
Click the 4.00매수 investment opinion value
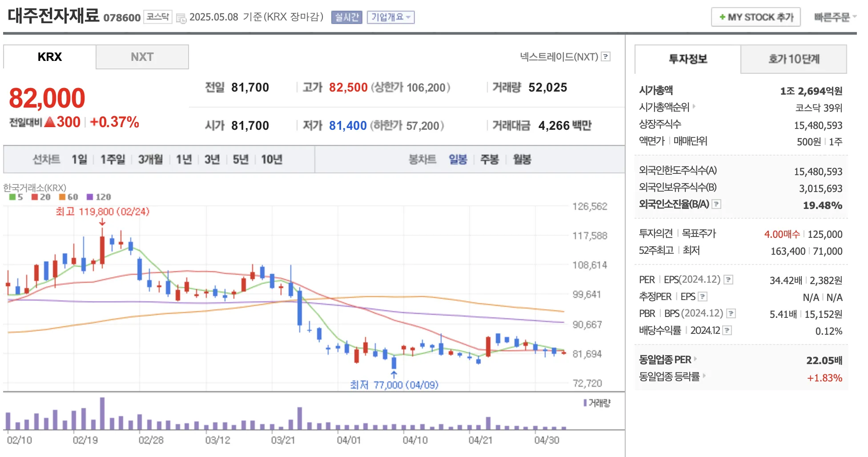(782, 234)
